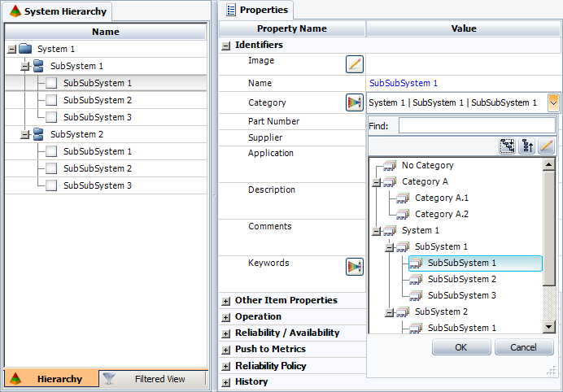Image resolution: width=563 pixels, height=392 pixels.
Task: Click the sort order icon above category list
Action: coord(526,146)
